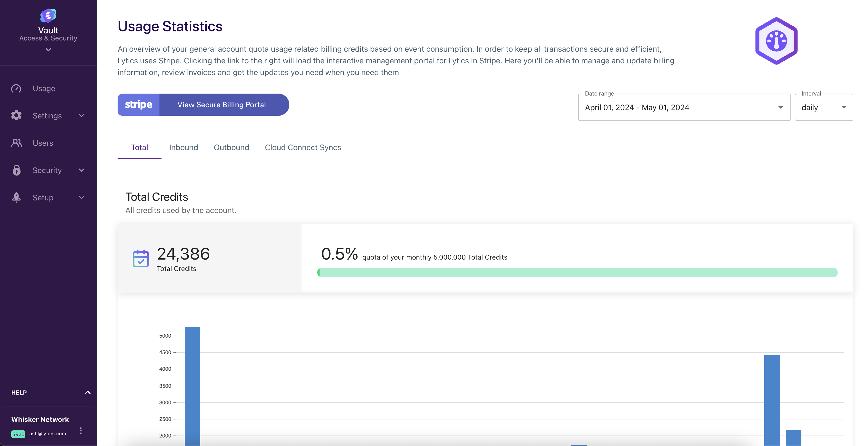This screenshot has width=868, height=446.
Task: Click the green quota progress bar
Action: click(x=577, y=272)
